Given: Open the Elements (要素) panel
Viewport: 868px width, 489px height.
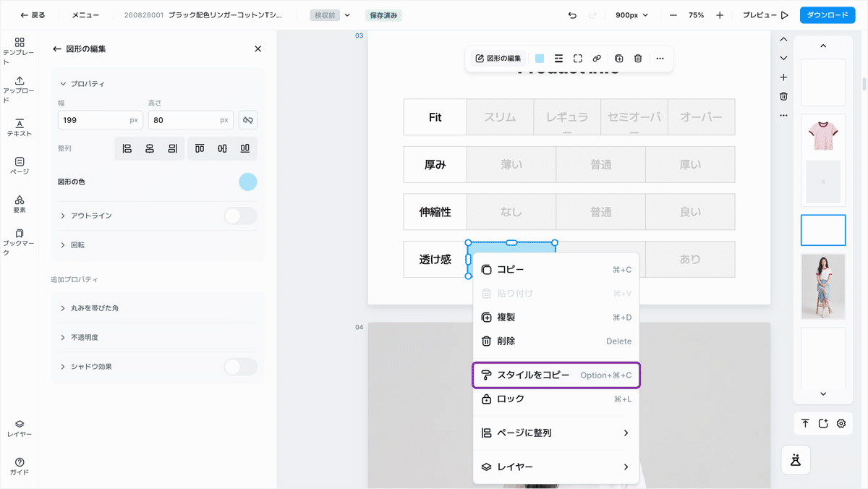Looking at the screenshot, I should [x=20, y=204].
